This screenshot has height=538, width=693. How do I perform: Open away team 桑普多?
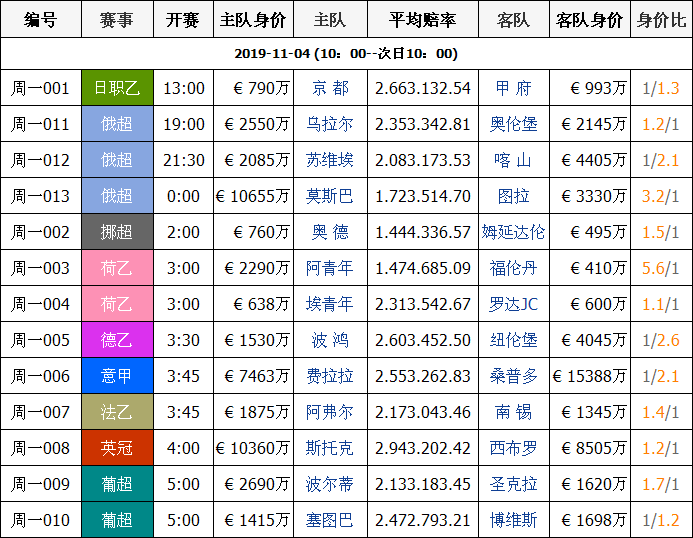click(x=513, y=376)
